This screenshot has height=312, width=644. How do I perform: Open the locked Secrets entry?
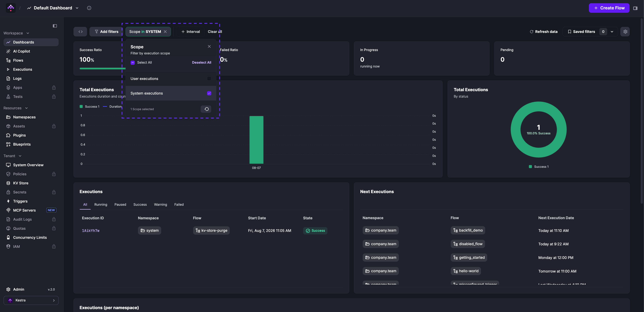31,192
